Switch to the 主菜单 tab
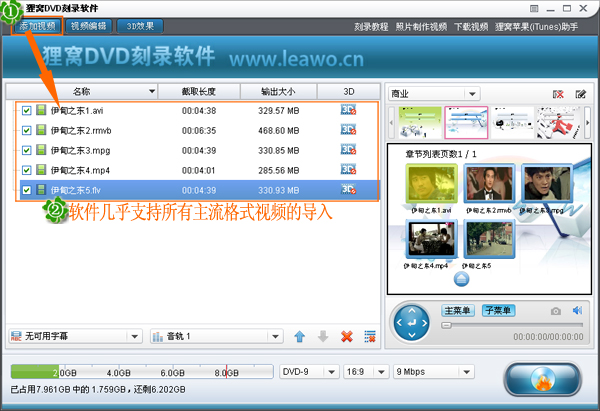This screenshot has height=411, width=600. coord(458,310)
